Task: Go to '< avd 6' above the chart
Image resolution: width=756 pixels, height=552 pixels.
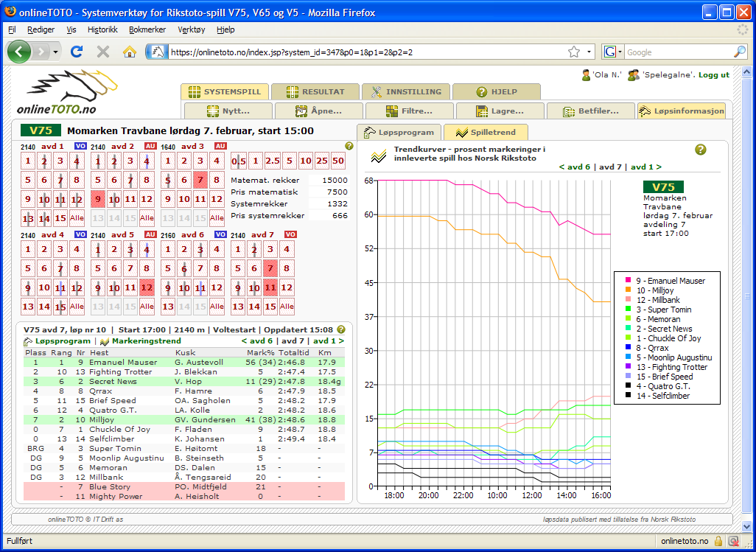Action: click(x=575, y=167)
